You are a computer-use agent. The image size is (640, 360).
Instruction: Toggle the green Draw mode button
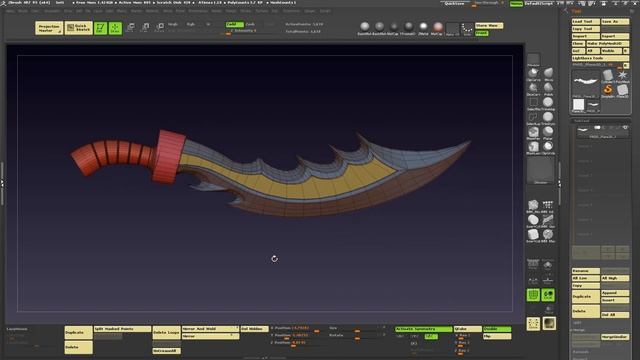click(115, 28)
